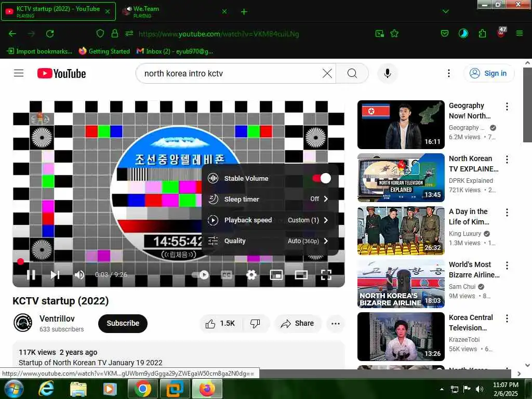Viewport: 532px width, 399px height.
Task: Open A Day in the Life of Kim video title
Action: (x=469, y=217)
